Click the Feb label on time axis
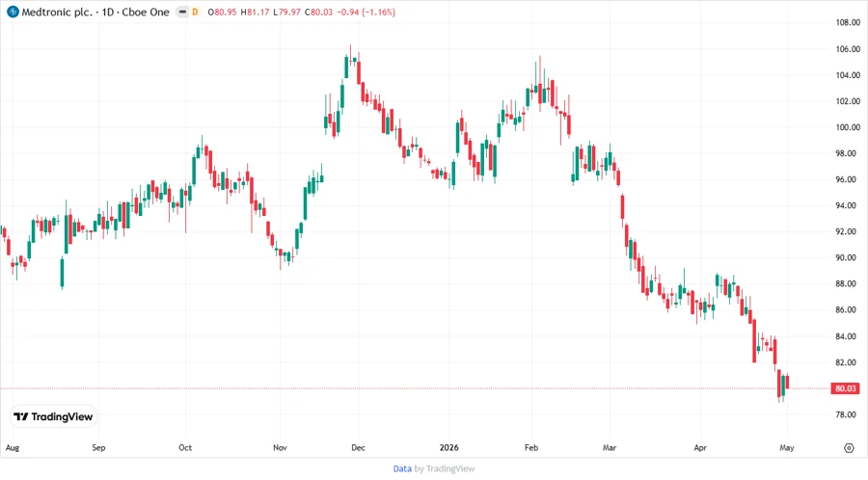The width and height of the screenshot is (868, 480). point(531,448)
